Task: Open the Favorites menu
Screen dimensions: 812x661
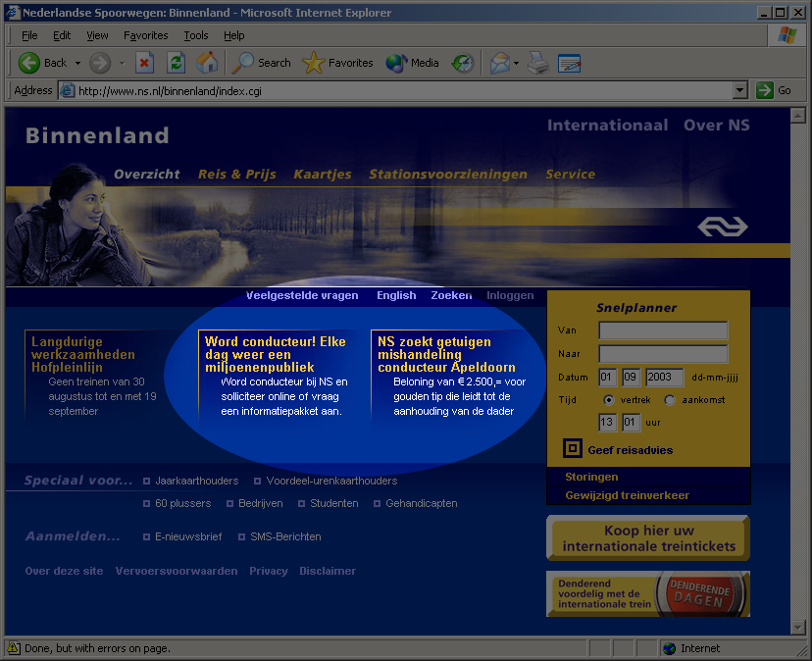Action: [x=145, y=35]
